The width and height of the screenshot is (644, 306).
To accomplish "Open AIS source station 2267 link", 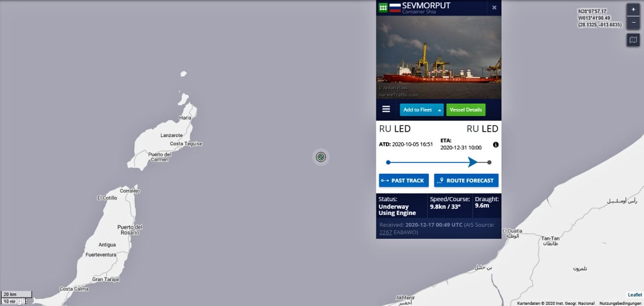I will point(386,232).
